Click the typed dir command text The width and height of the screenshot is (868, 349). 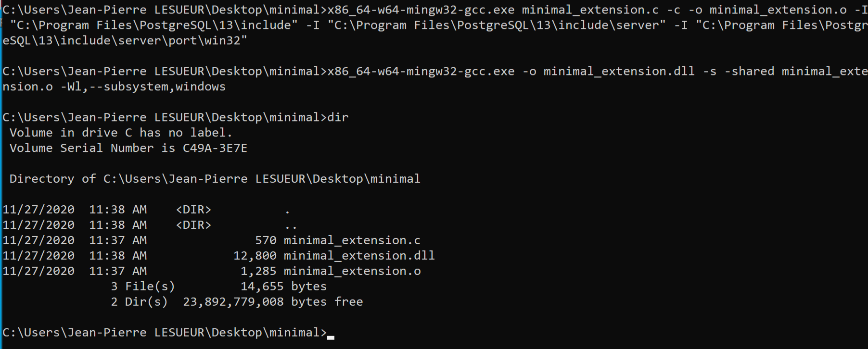[x=338, y=117]
